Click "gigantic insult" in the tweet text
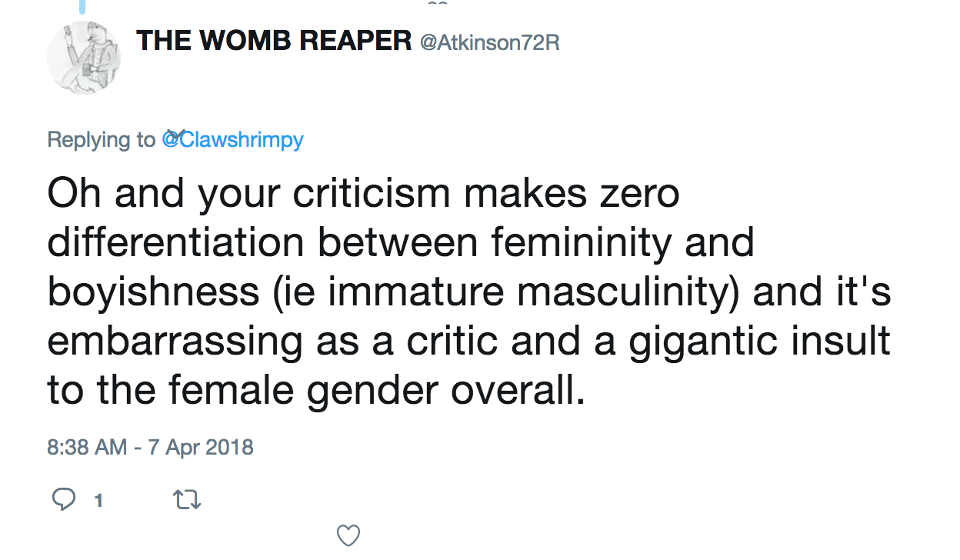 coord(759,342)
